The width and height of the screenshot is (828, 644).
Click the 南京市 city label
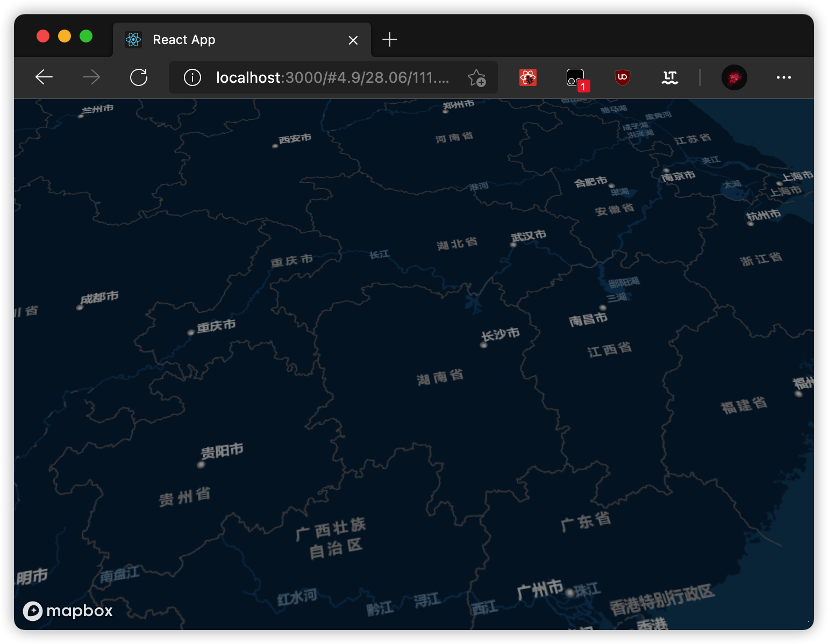point(678,176)
